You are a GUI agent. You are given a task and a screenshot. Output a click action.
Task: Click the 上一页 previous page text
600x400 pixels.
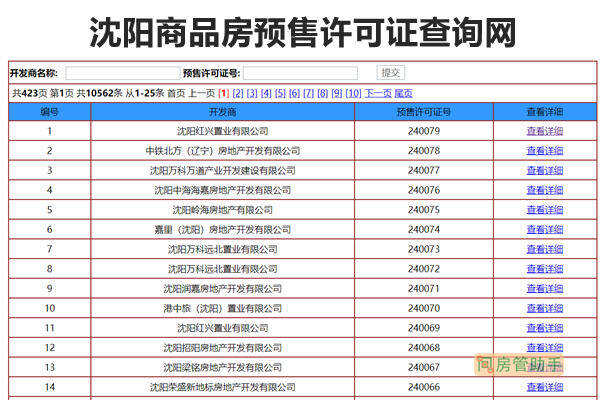point(202,93)
